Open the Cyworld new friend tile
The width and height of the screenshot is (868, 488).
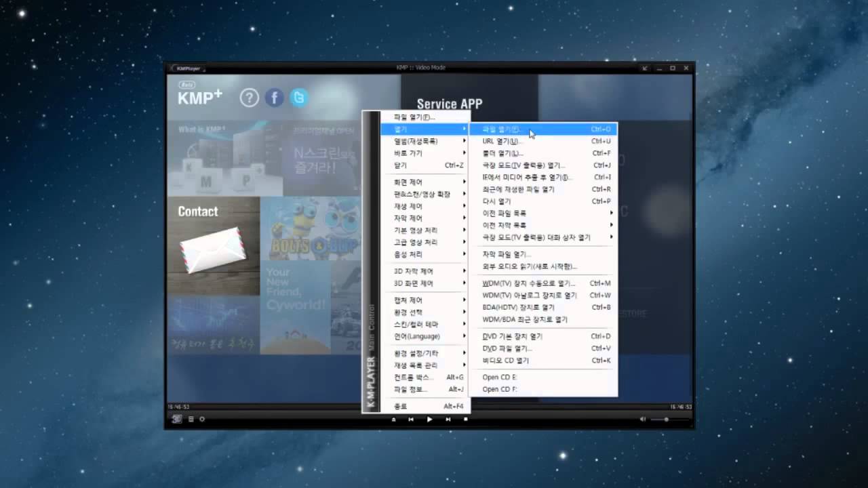tap(295, 307)
